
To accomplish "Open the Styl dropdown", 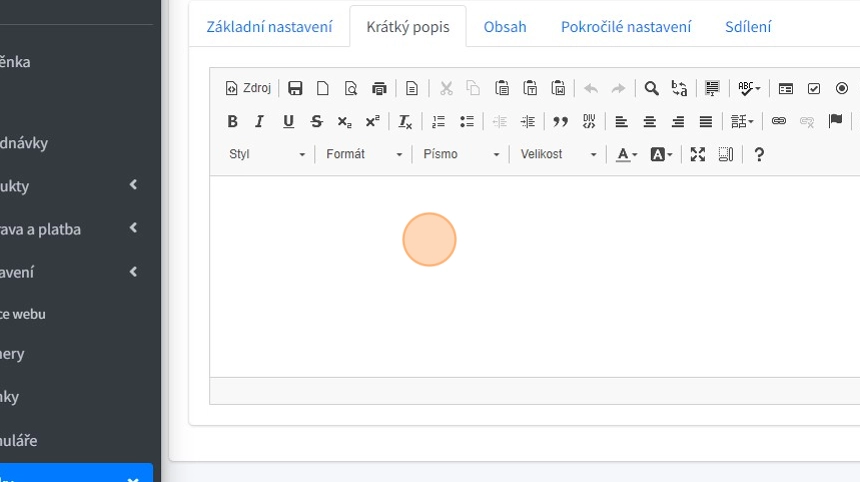I will click(267, 154).
